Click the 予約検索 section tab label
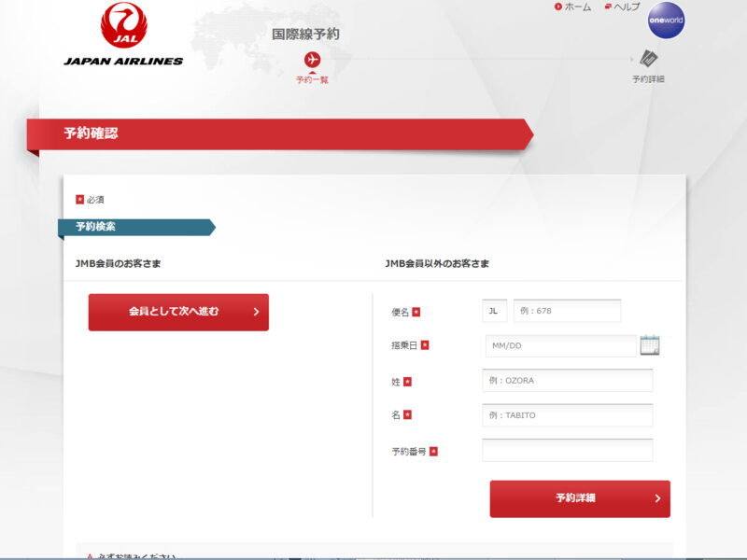The width and height of the screenshot is (747, 560). (x=96, y=227)
